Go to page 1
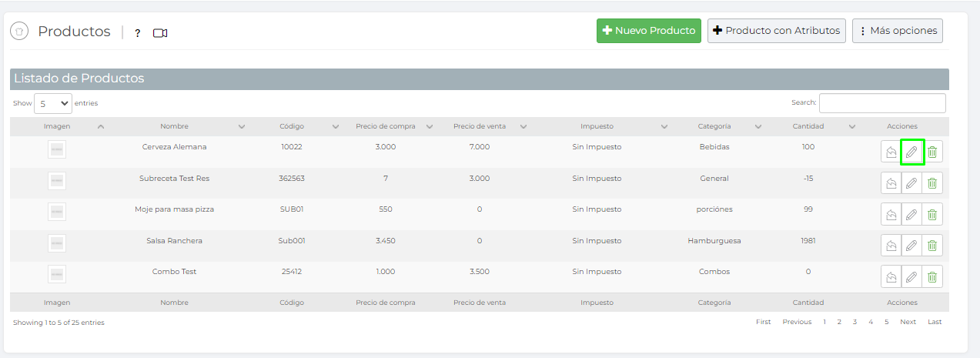The width and height of the screenshot is (980, 358). 824,322
